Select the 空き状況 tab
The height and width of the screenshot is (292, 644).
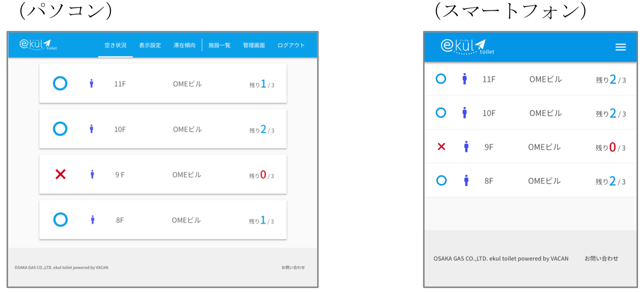coord(116,45)
